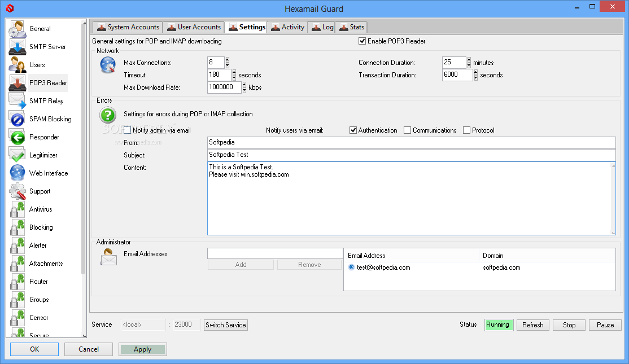Click the Max Connections value field
The width and height of the screenshot is (629, 364).
216,63
